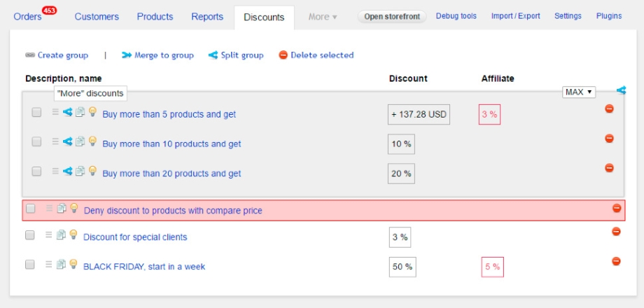Click the copy icon on the Deny discount row
This screenshot has height=308, width=644.
(61, 208)
